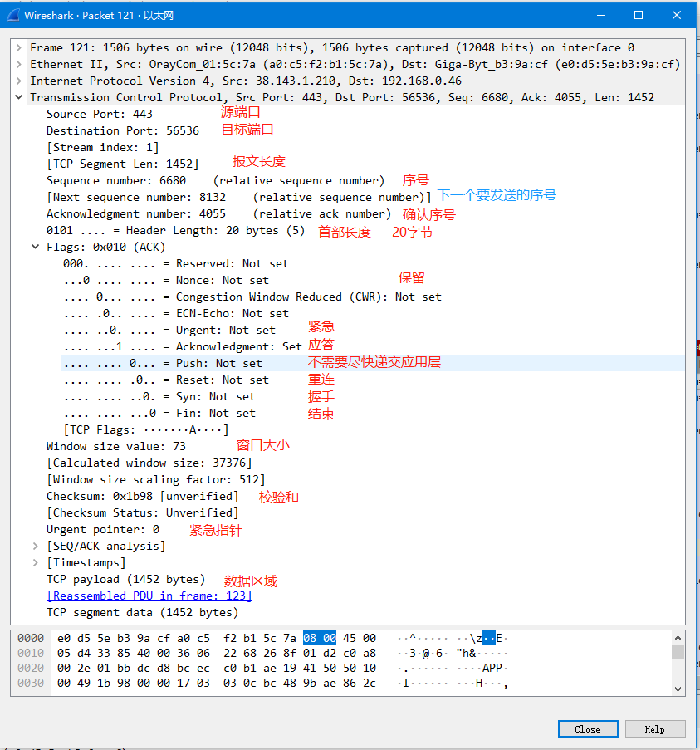Open Reassembled PDU in frame 123 link
700x750 pixels.
point(149,596)
